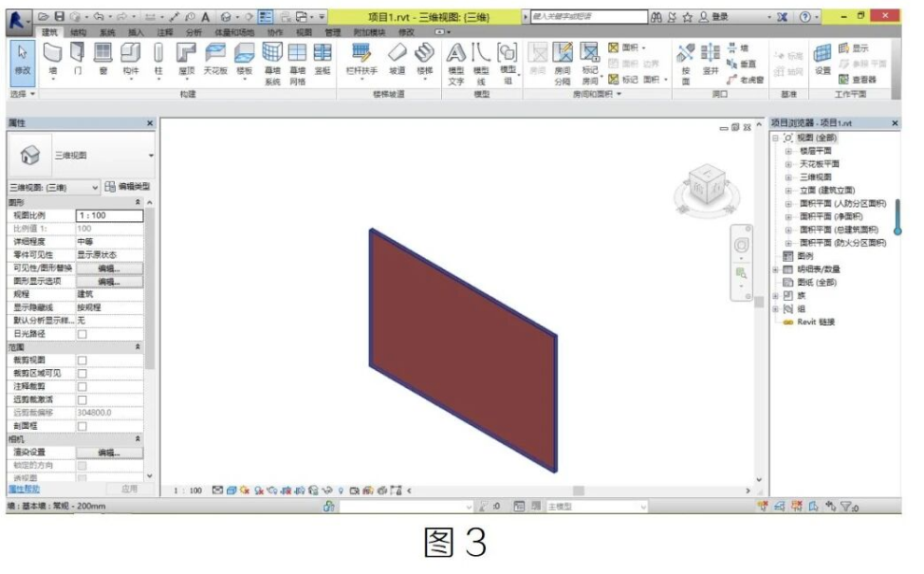Select the 按面 opening by face tool
The width and height of the screenshot is (924, 574).
(x=685, y=64)
